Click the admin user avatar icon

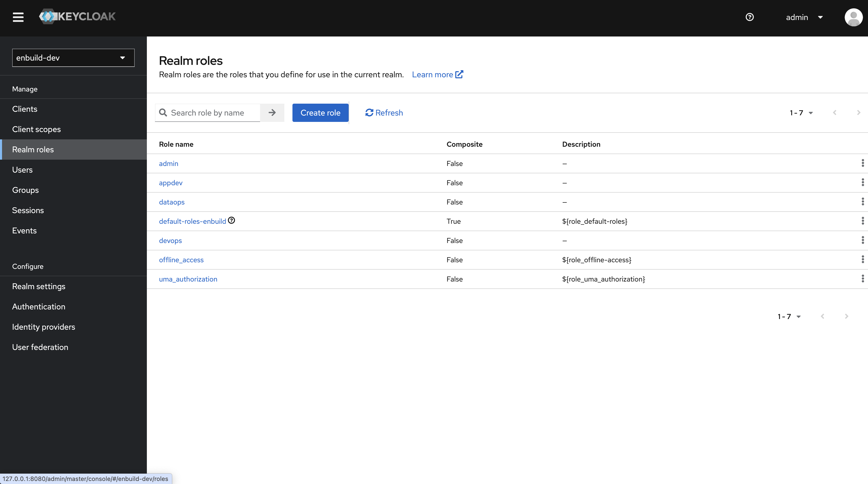[853, 17]
